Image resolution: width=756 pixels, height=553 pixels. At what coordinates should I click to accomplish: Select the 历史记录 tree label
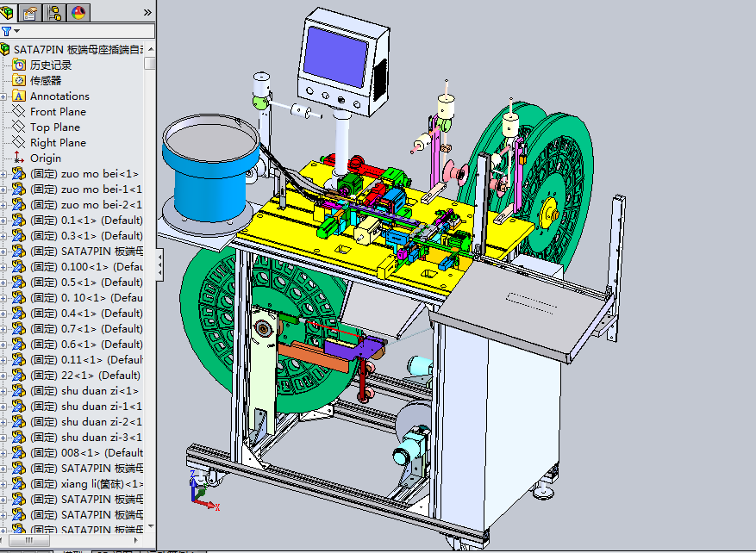click(x=51, y=65)
